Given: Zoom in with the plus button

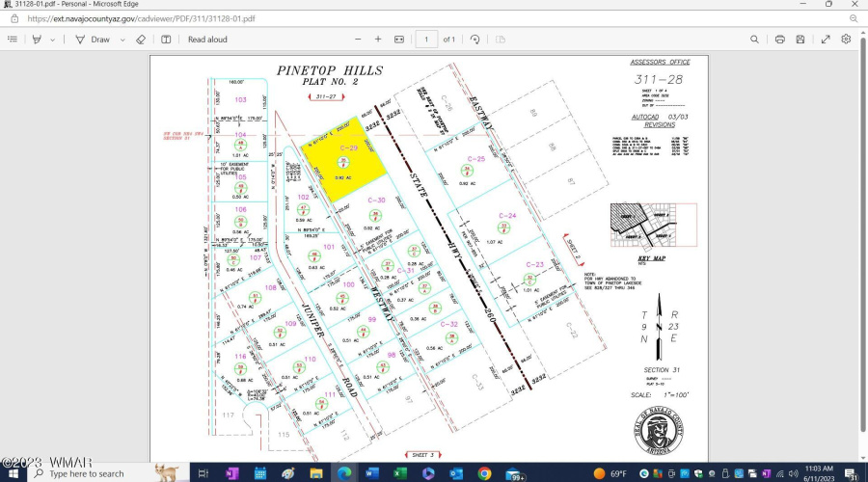Looking at the screenshot, I should 378,40.
